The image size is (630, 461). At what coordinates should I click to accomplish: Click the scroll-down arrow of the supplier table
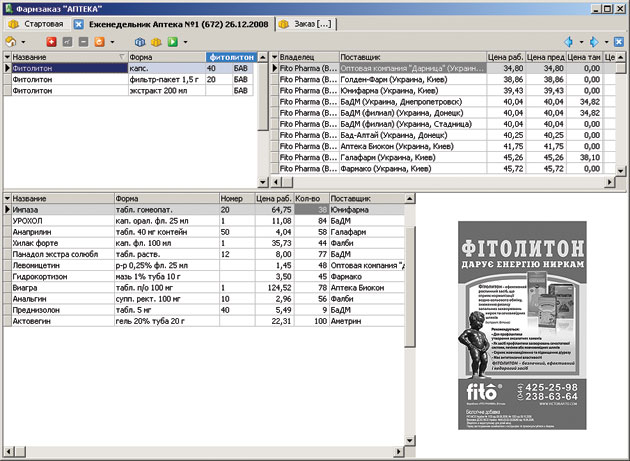(620, 171)
